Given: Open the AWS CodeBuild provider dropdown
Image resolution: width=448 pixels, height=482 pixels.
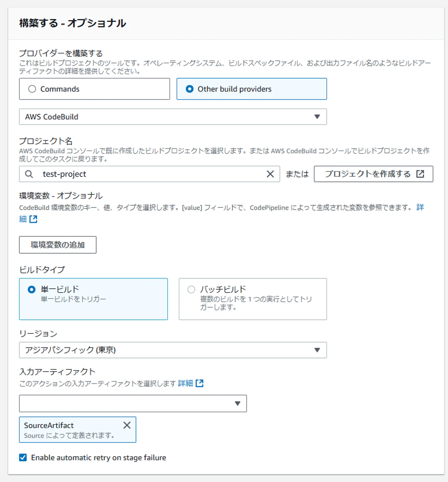Looking at the screenshot, I should [x=173, y=117].
